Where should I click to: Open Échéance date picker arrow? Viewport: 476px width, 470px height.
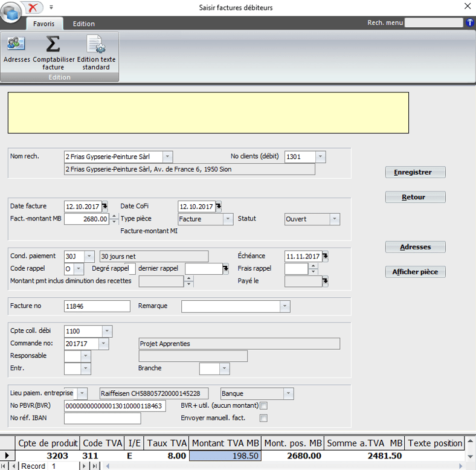click(325, 256)
